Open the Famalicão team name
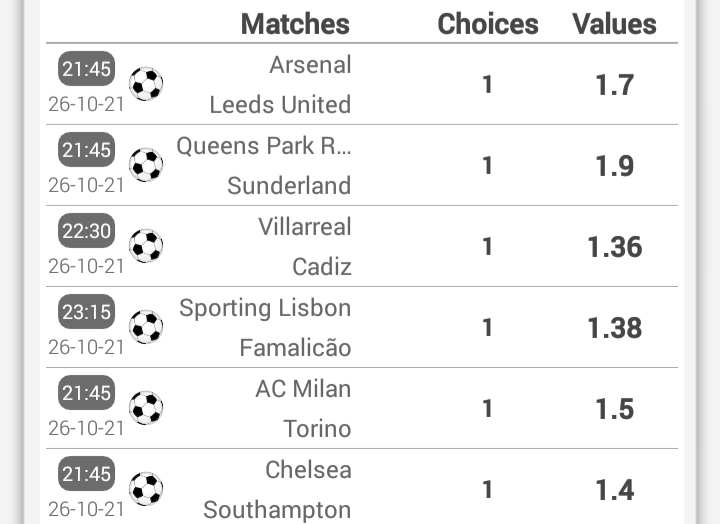This screenshot has height=524, width=720. tap(295, 347)
